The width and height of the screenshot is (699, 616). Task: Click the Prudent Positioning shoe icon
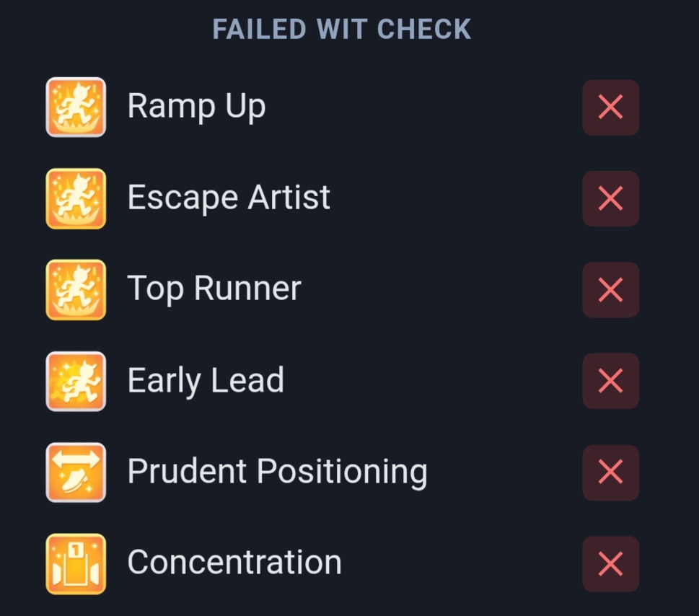(76, 472)
